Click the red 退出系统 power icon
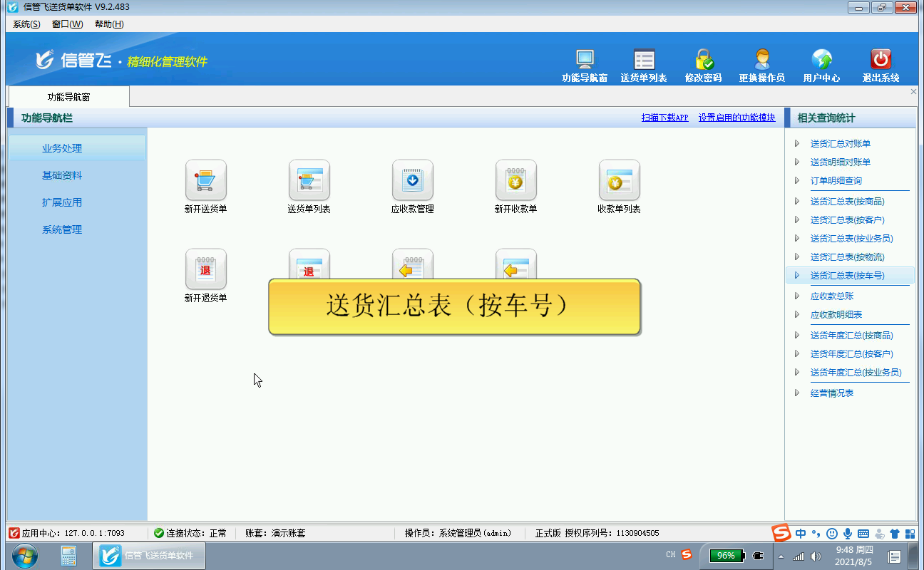 coord(881,60)
